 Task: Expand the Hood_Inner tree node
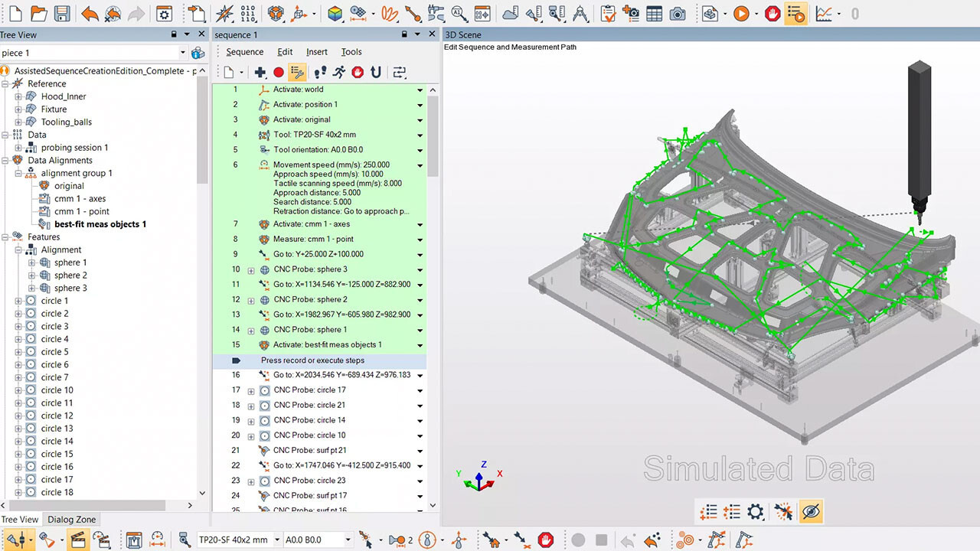(18, 97)
